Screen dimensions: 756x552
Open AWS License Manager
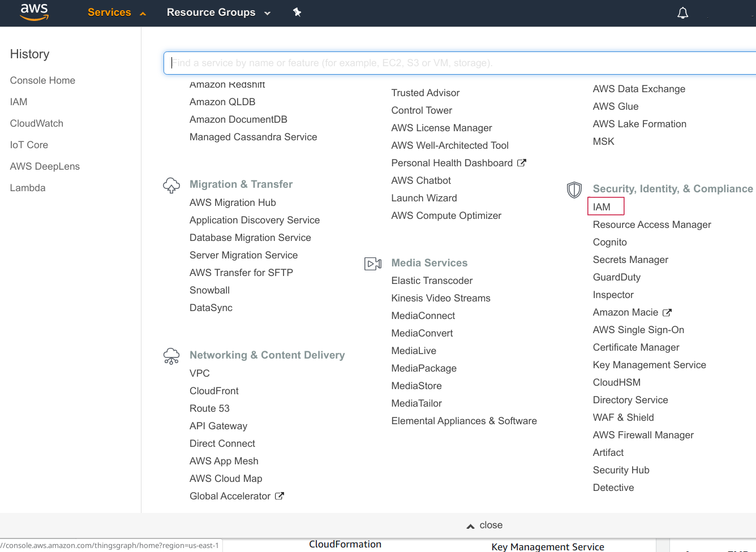[441, 128]
